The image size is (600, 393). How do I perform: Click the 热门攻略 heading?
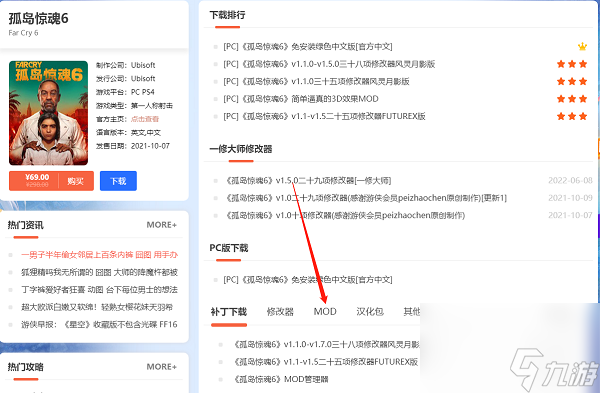coord(26,367)
